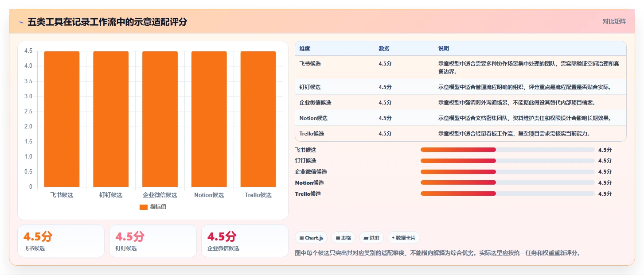This screenshot has width=644, height=275.
Task: Click the sparkle icon in 数据卡片 chip
Action: 393,238
